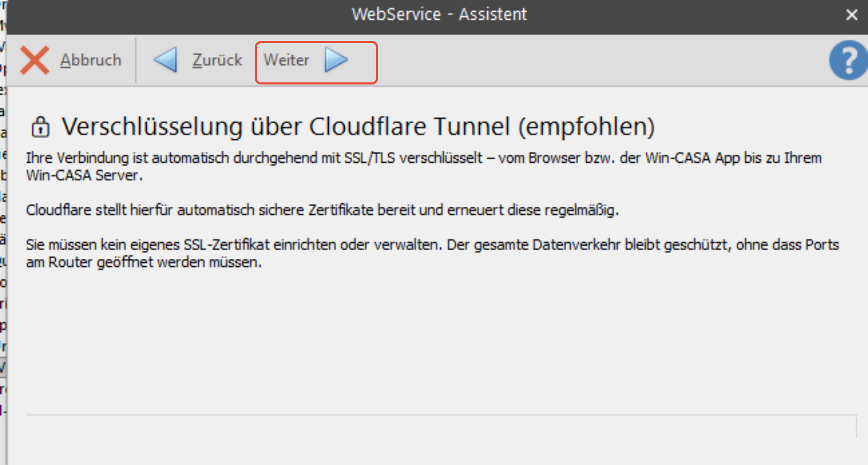Click the red X cancel icon
Image resolution: width=868 pixels, height=465 pixels.
pos(35,60)
